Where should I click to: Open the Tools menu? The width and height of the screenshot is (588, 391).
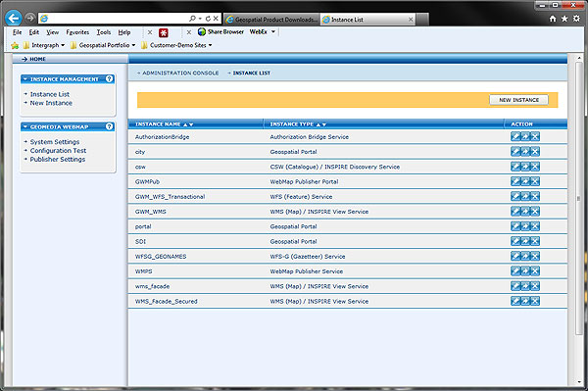point(104,32)
